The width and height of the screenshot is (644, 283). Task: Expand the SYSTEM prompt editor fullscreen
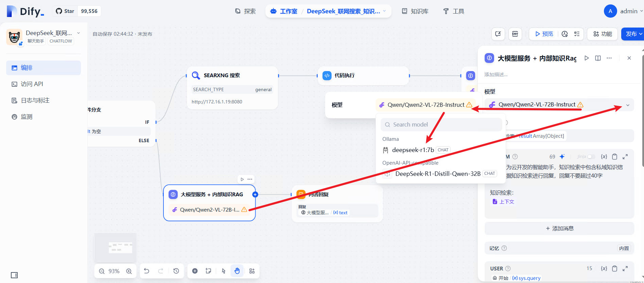625,156
